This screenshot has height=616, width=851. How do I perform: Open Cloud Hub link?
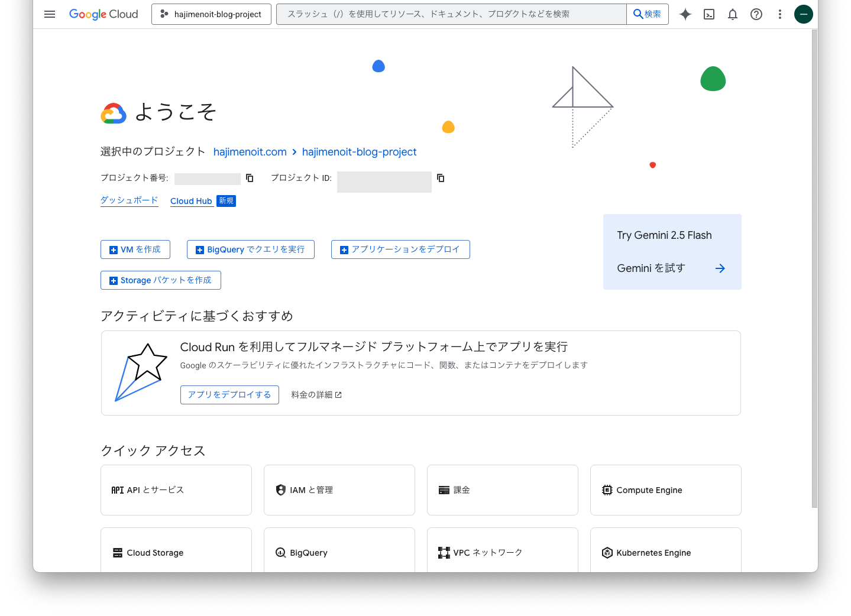pyautogui.click(x=191, y=201)
